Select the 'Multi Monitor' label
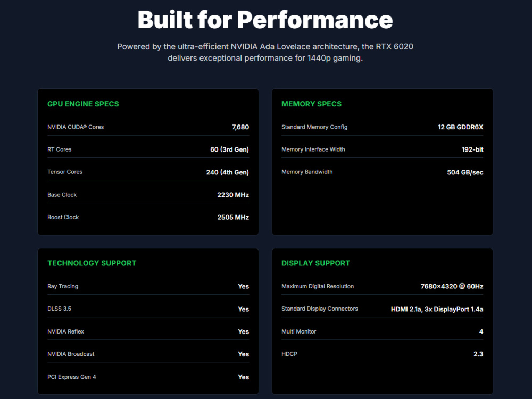This screenshot has height=399, width=532. [298, 331]
